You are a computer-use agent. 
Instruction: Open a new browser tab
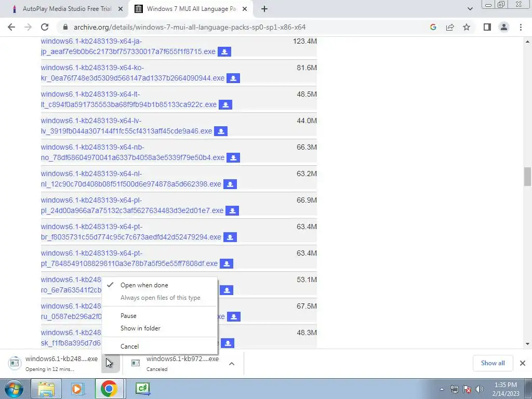[x=264, y=9]
